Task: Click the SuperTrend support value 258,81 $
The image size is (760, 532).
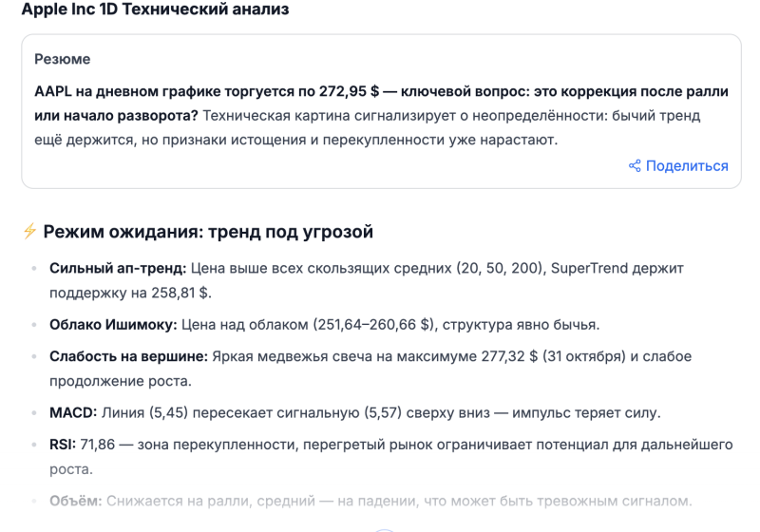Action: click(180, 294)
